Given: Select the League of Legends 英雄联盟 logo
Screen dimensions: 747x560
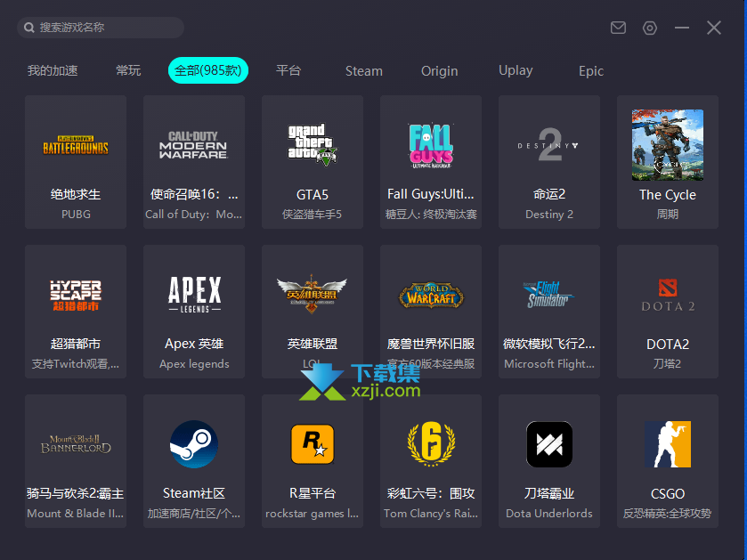Looking at the screenshot, I should [312, 294].
